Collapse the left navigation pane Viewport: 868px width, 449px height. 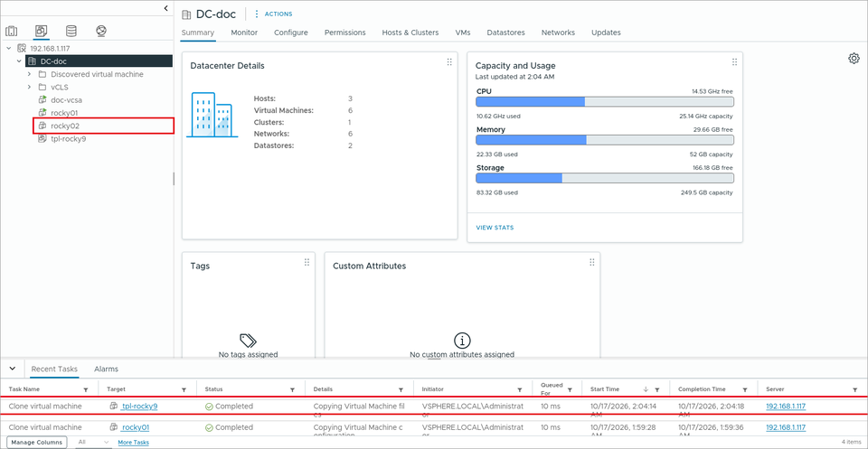pos(166,8)
